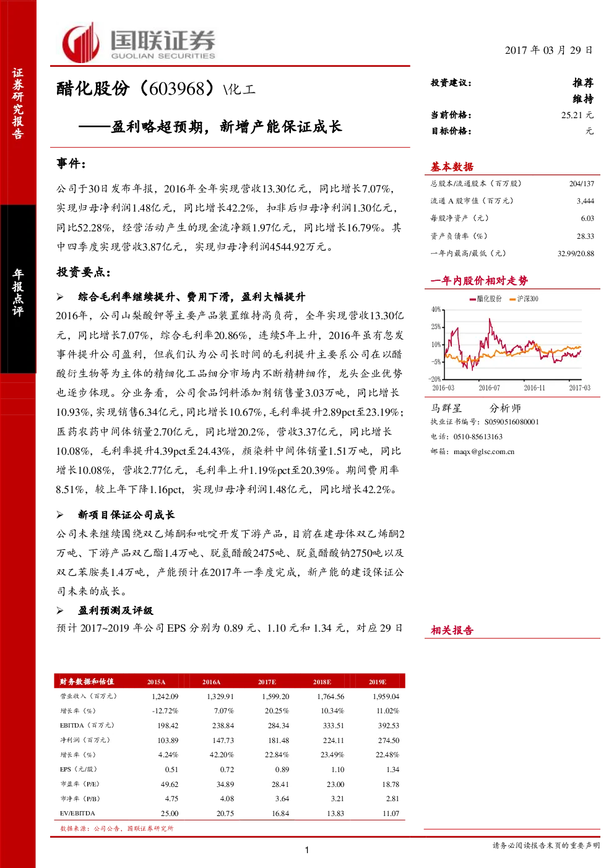
Task: Click profit growth cell 42.20%
Action: point(222,755)
